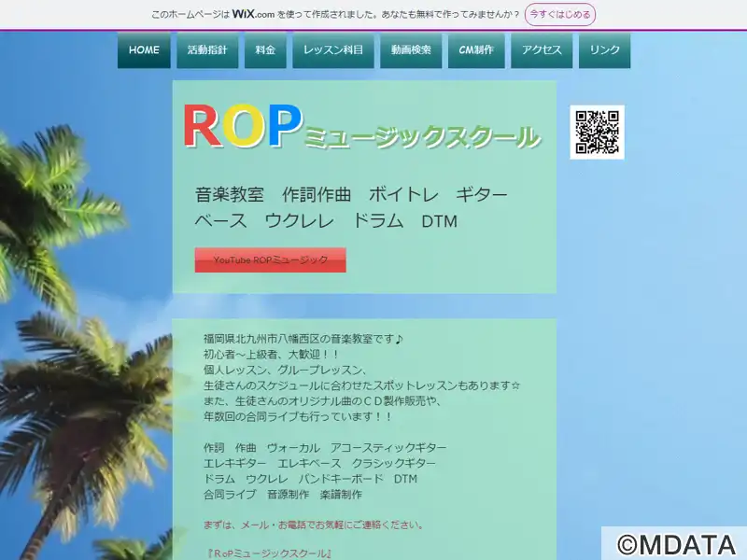Click the line 初心者～上級者、大歓迎！！
Viewport: 747px width, 560px height.
[x=271, y=355]
